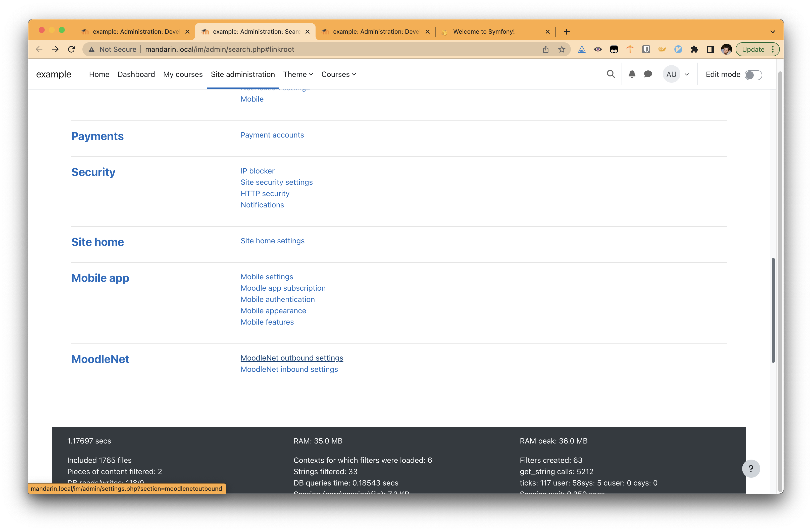Open the user menu chevron

coord(687,74)
